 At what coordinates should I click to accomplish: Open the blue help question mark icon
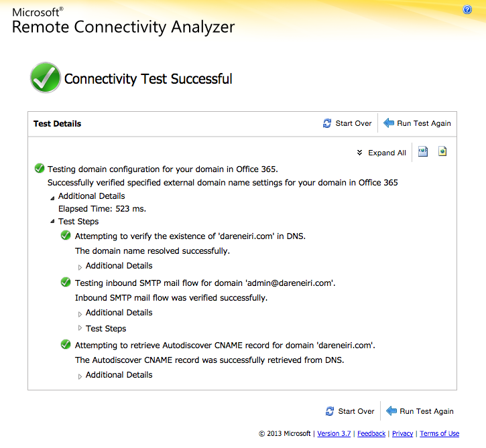tap(467, 10)
